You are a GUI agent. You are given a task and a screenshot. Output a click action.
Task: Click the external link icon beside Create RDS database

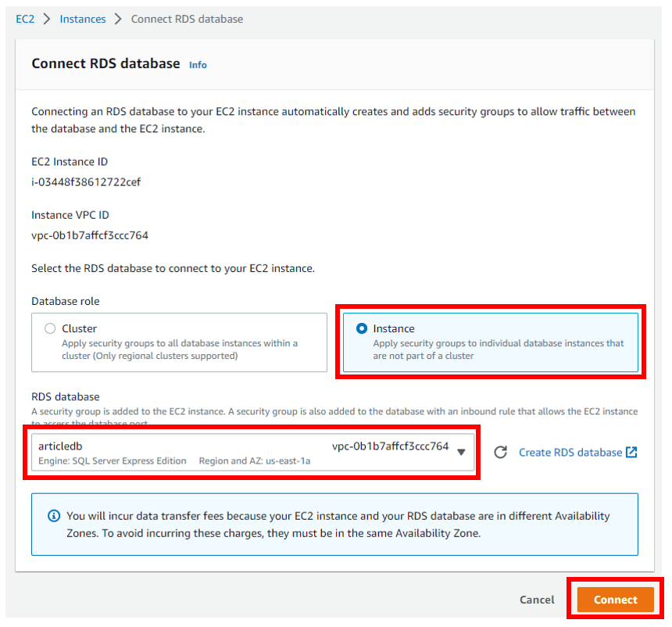coord(632,453)
